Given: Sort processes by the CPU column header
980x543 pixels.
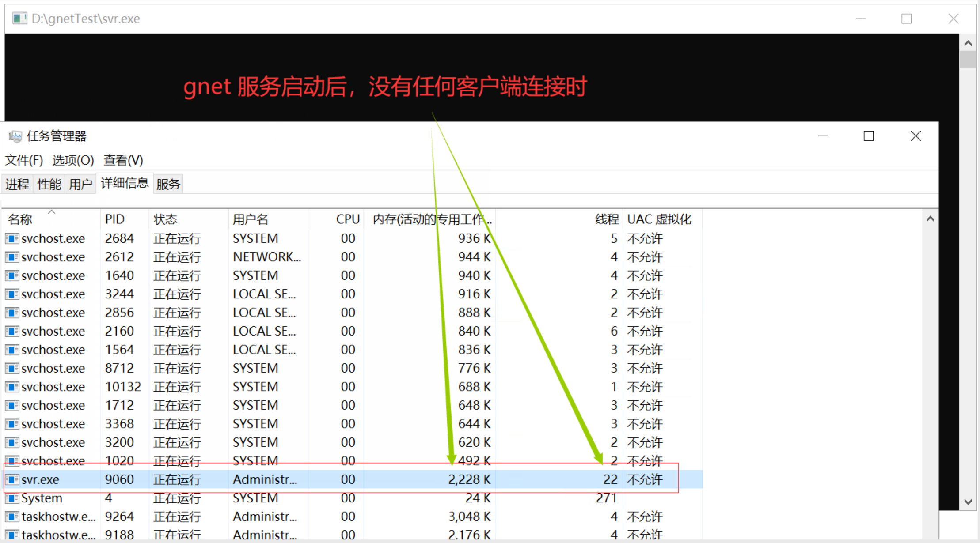Looking at the screenshot, I should coord(347,219).
